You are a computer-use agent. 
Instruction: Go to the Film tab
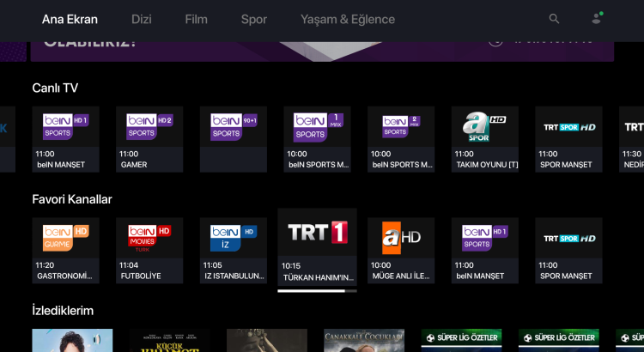pos(196,19)
